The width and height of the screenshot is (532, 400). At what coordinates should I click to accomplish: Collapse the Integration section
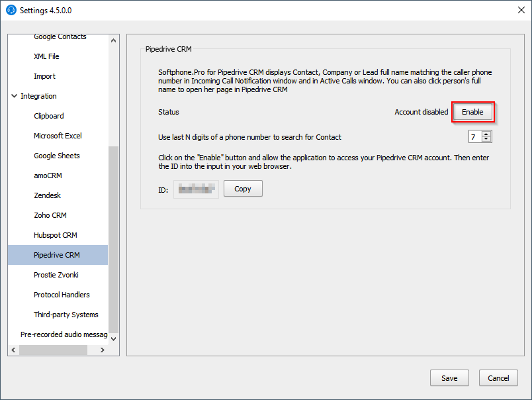coord(14,96)
